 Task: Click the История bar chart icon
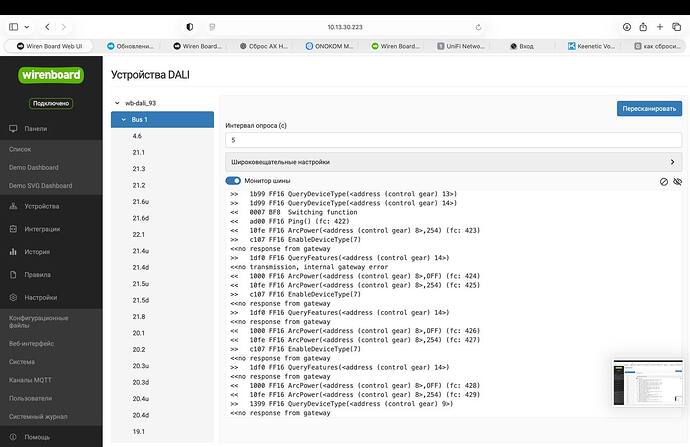[13, 252]
